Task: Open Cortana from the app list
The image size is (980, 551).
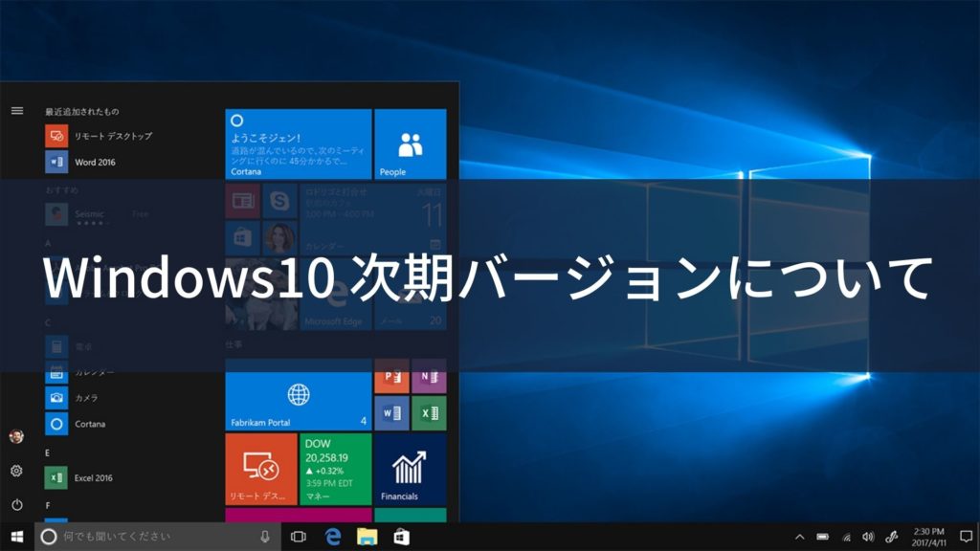Action: pos(76,424)
